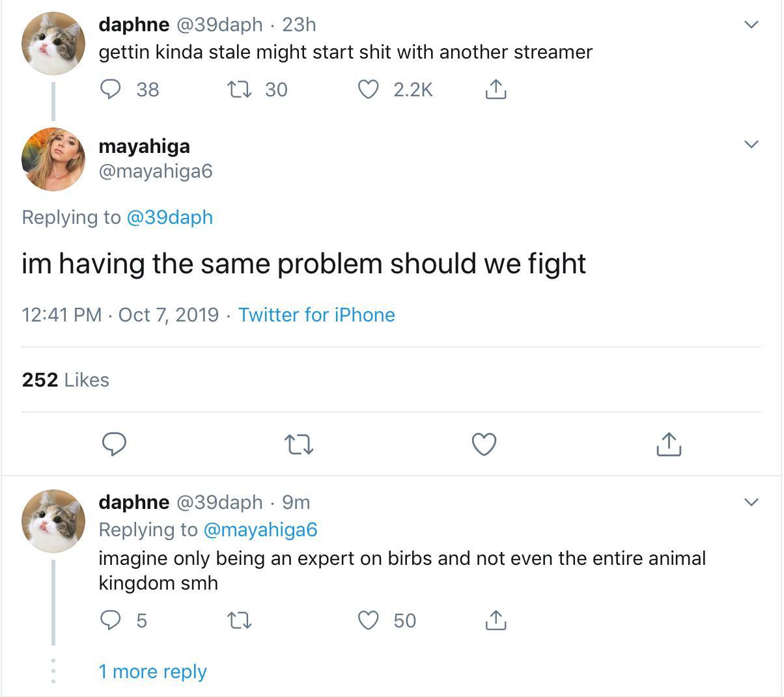Reply to mayahiga's main tweet
Image resolution: width=784 pixels, height=697 pixels.
click(x=115, y=444)
